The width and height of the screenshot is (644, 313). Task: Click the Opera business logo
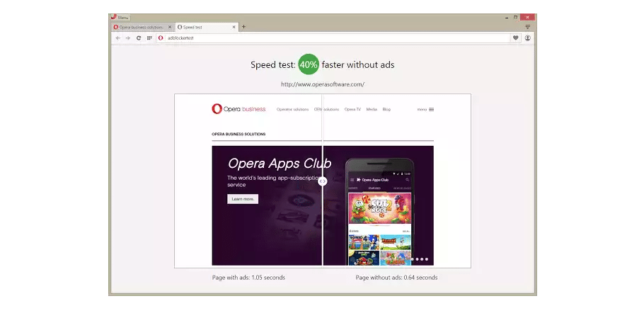238,109
